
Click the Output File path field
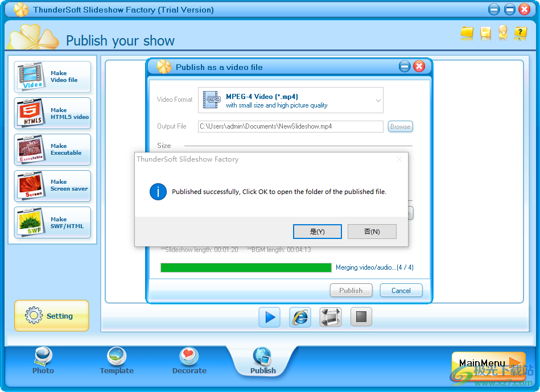[291, 126]
